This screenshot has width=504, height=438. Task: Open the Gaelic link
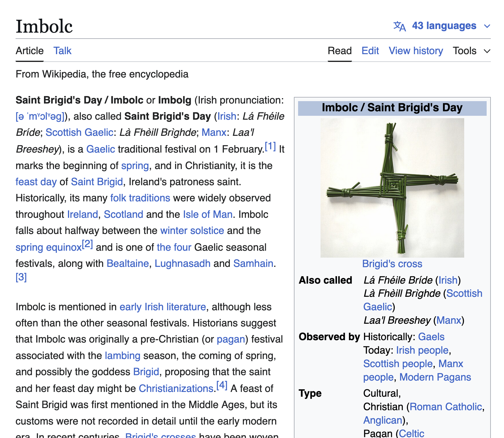(101, 149)
